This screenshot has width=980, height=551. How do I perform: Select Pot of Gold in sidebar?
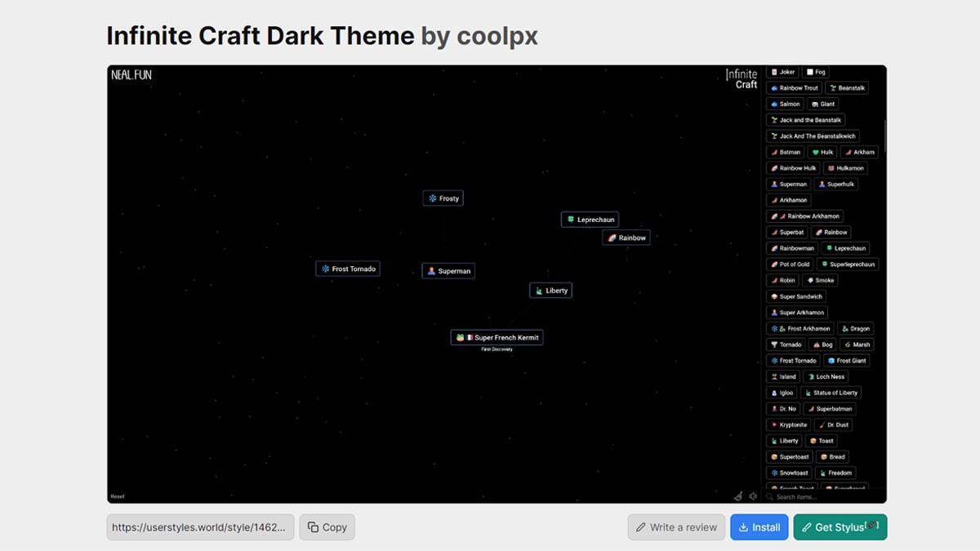(x=790, y=264)
